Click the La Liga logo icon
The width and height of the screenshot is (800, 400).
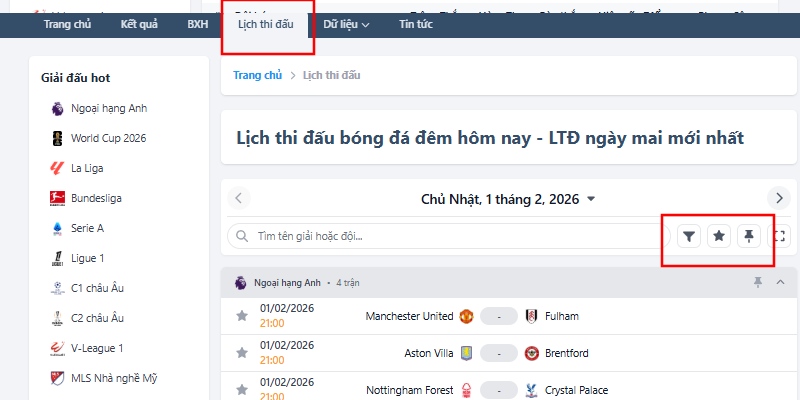tap(57, 168)
